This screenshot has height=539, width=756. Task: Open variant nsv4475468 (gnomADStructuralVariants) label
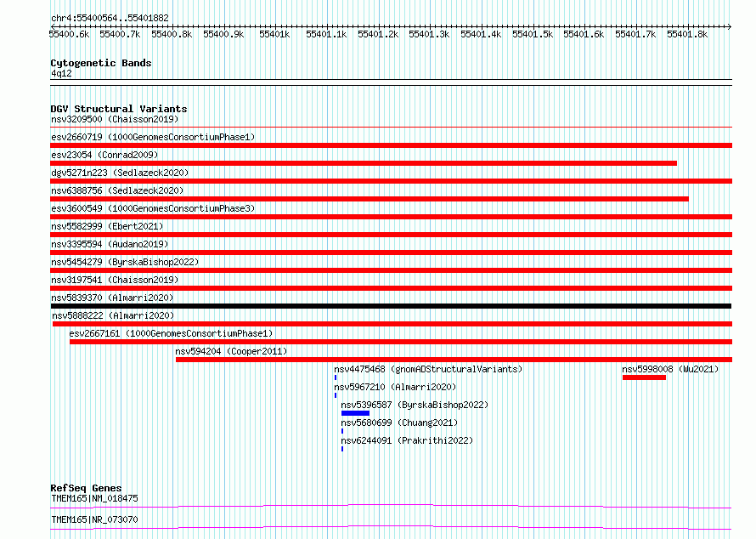click(x=428, y=369)
